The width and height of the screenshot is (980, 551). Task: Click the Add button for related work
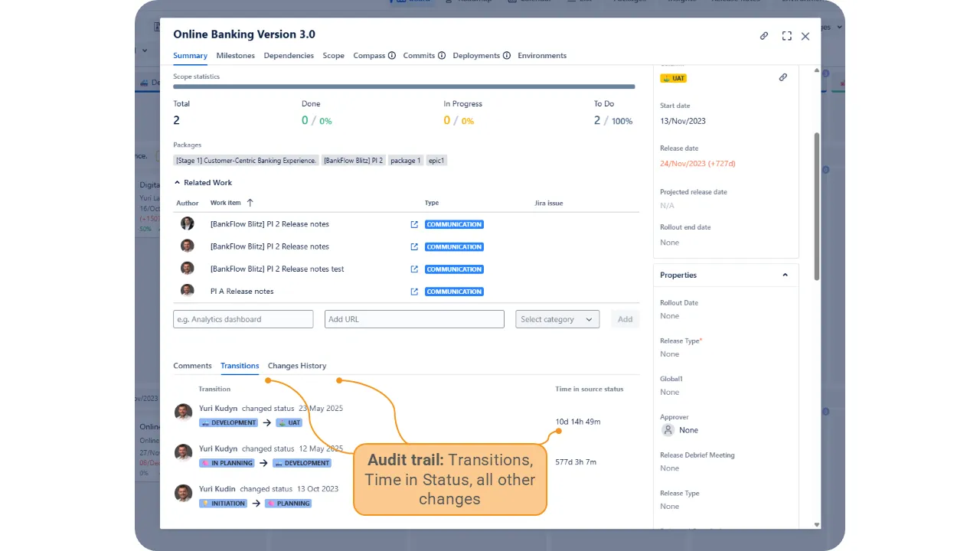pos(625,319)
